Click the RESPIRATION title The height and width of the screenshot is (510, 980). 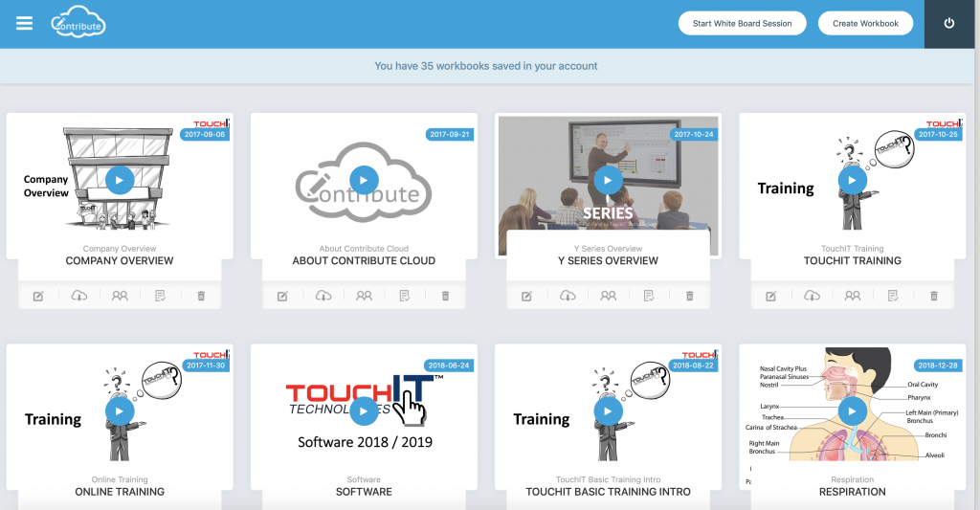(x=853, y=492)
